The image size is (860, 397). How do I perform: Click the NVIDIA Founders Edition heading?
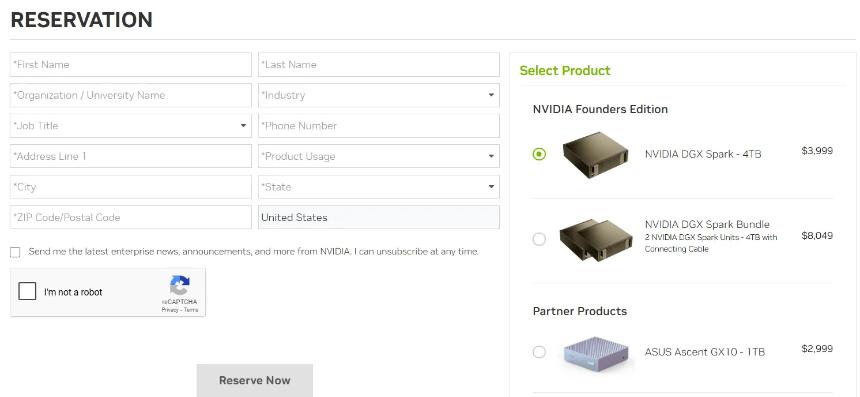pos(600,109)
